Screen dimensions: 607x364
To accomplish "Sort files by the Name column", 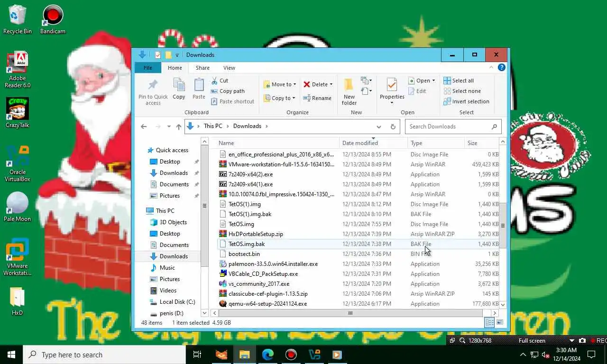I will [277, 143].
